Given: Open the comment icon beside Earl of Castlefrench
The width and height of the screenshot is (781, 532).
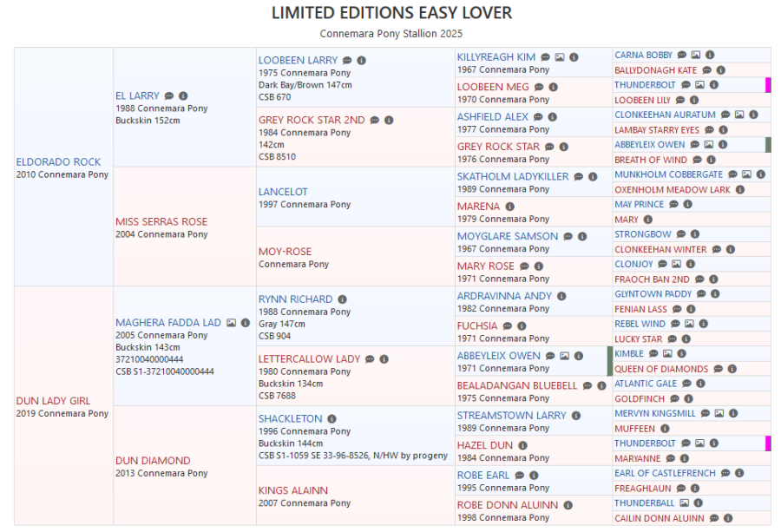Looking at the screenshot, I should click(x=725, y=473).
